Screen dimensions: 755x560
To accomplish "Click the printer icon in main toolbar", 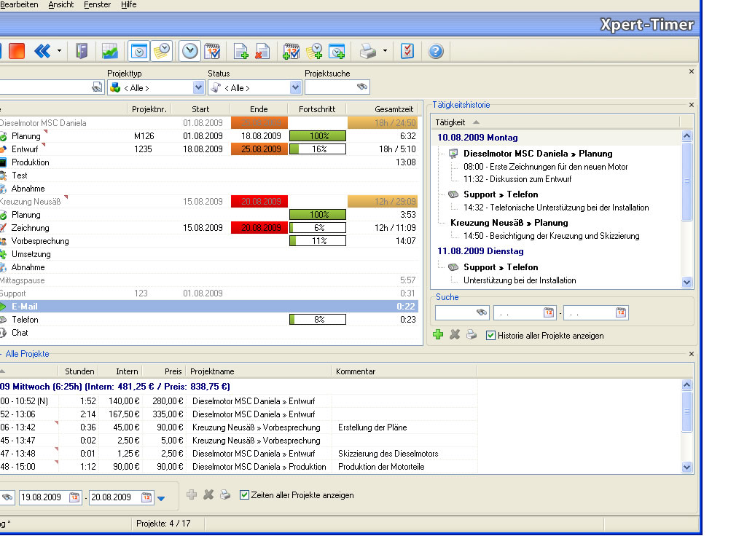I will coord(368,51).
